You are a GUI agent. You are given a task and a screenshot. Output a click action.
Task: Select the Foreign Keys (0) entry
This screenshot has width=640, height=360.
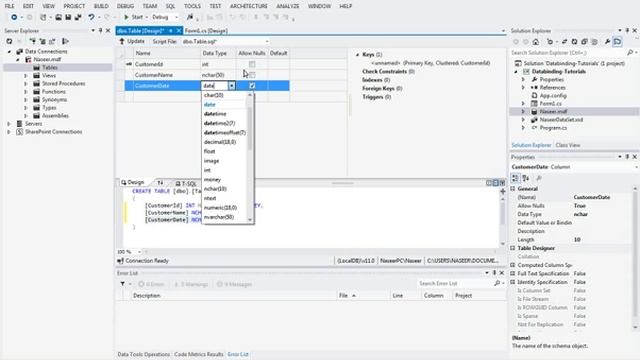point(382,88)
